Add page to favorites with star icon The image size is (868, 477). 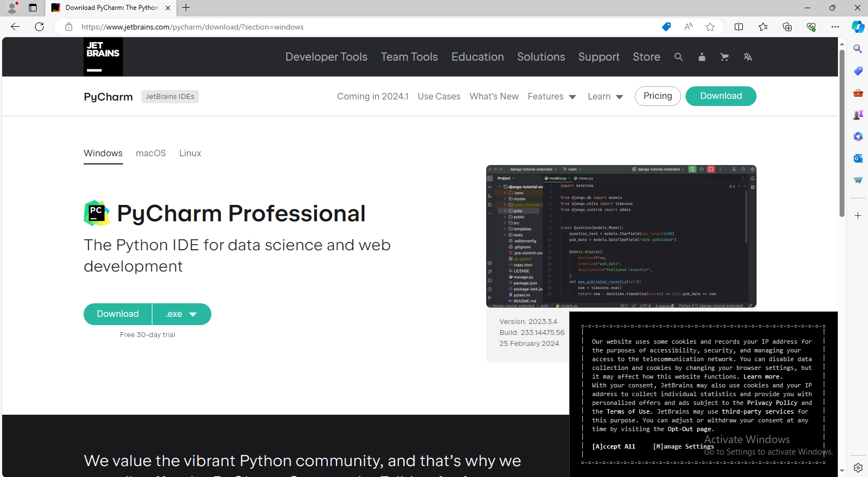(x=710, y=27)
